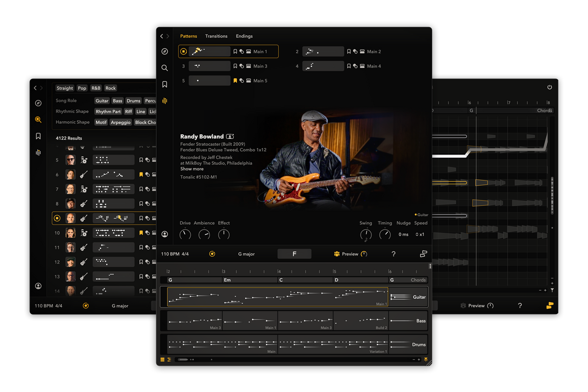Zoom out arranger with the minus button
The image size is (588, 392).
coord(414,360)
